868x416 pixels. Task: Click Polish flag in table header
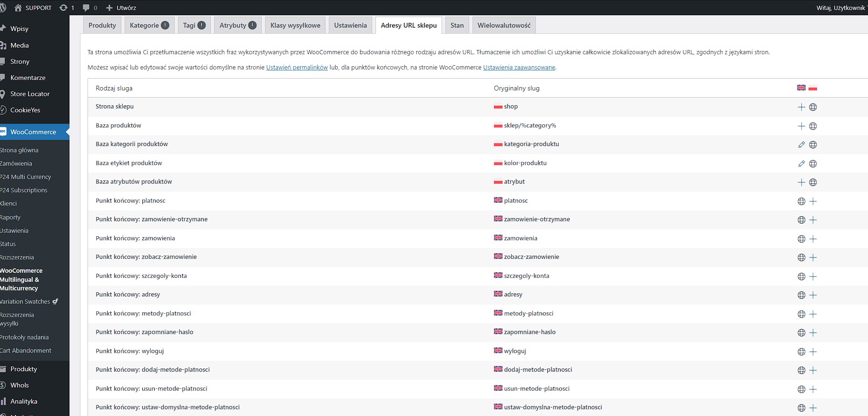[x=813, y=88]
